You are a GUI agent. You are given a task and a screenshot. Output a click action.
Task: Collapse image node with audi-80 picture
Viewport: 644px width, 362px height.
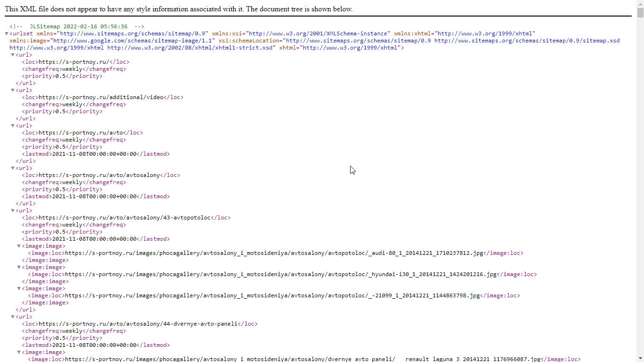click(x=19, y=246)
